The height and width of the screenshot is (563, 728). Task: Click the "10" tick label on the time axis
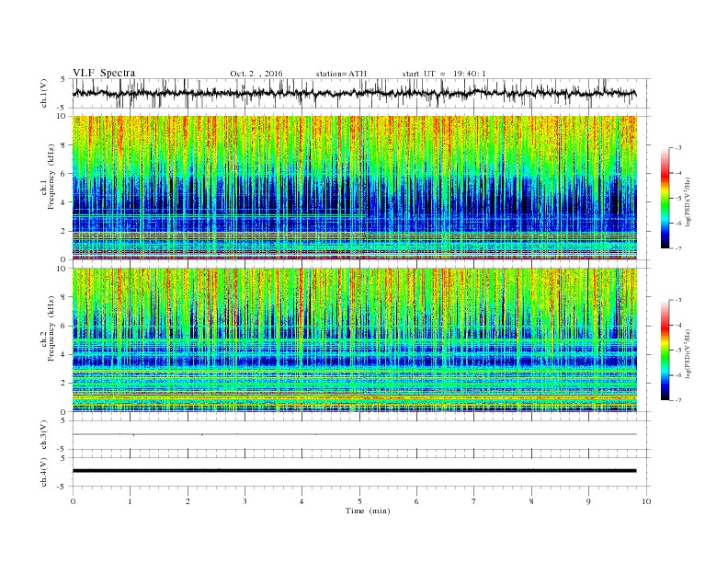click(646, 501)
